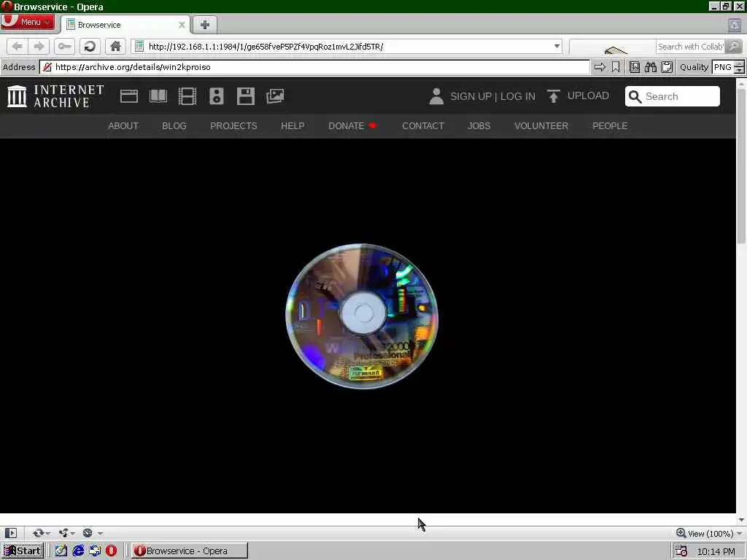Click the system tray scheduler icon

point(681,551)
